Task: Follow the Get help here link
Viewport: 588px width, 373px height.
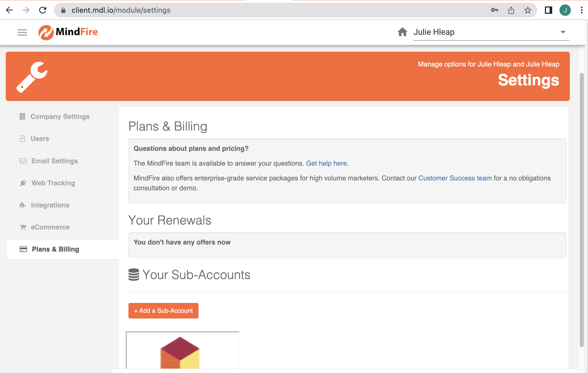Action: pyautogui.click(x=326, y=163)
